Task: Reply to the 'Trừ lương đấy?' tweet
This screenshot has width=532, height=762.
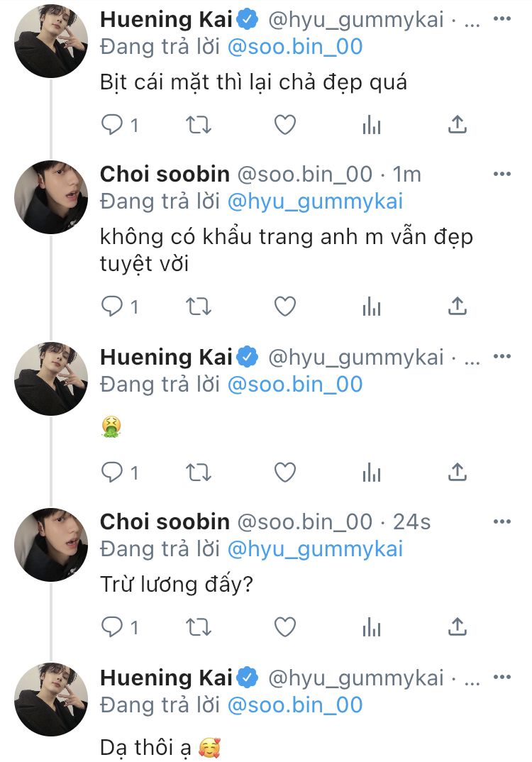Action: point(112,626)
